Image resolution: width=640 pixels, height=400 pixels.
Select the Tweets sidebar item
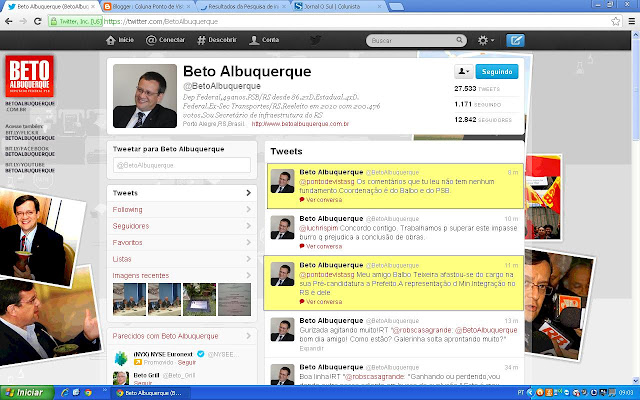tap(182, 193)
